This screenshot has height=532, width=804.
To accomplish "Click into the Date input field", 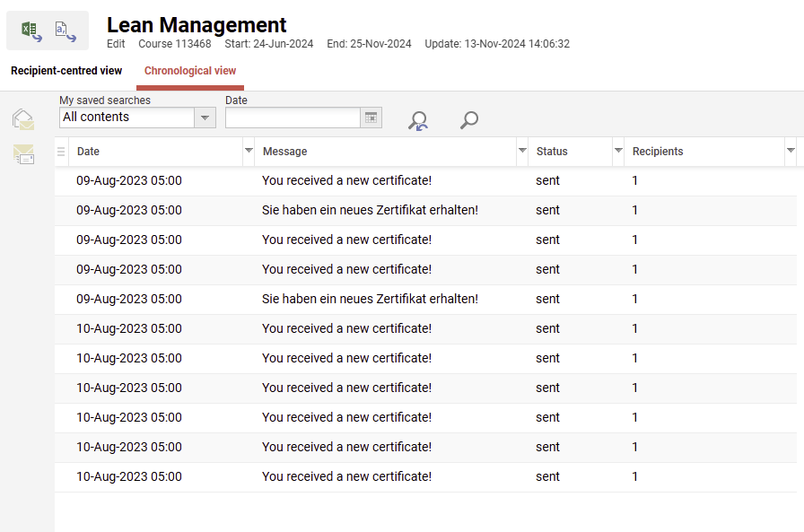I will pyautogui.click(x=292, y=118).
